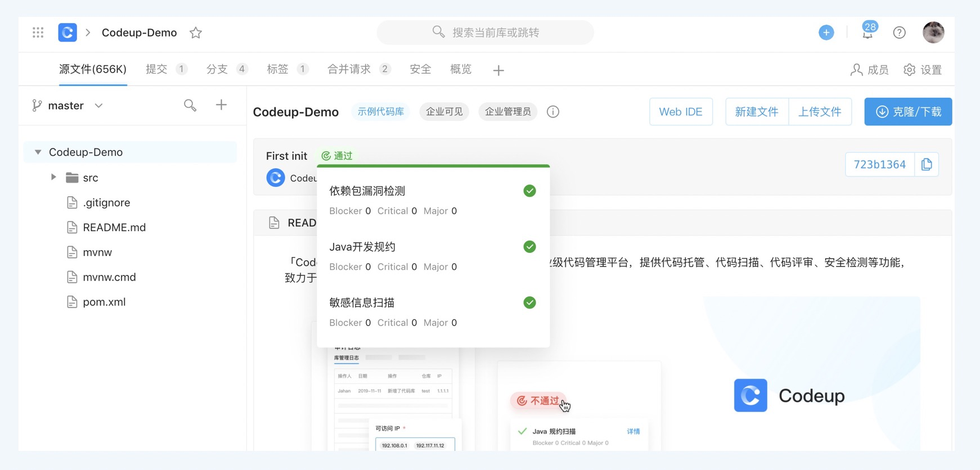Viewport: 980px width, 470px height.
Task: Click the 示例代码库 tag
Action: tap(381, 111)
